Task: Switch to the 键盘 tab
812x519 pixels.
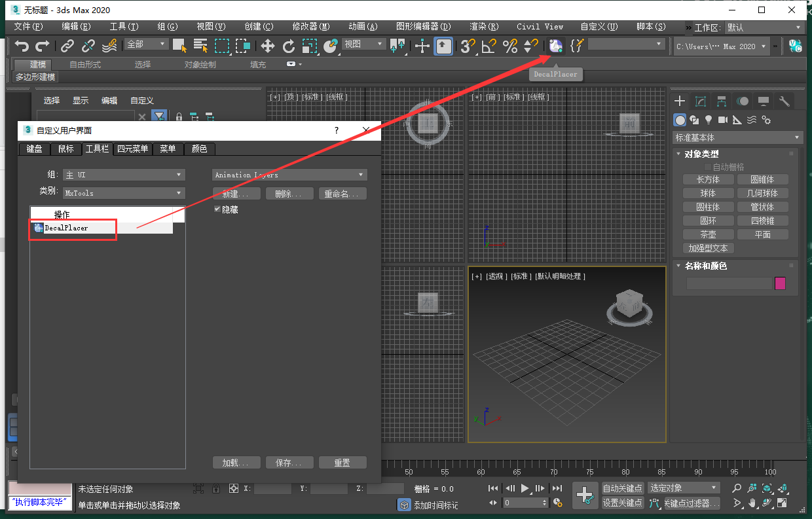Action: tap(34, 149)
